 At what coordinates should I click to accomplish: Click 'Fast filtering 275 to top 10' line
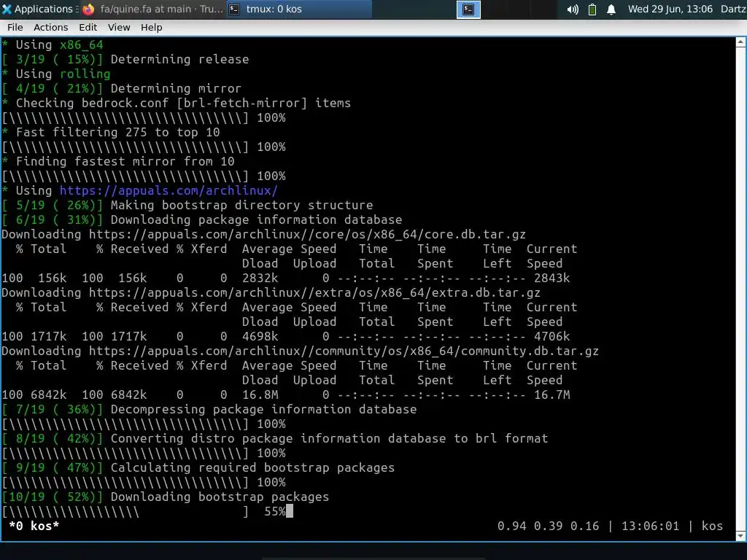(x=111, y=132)
